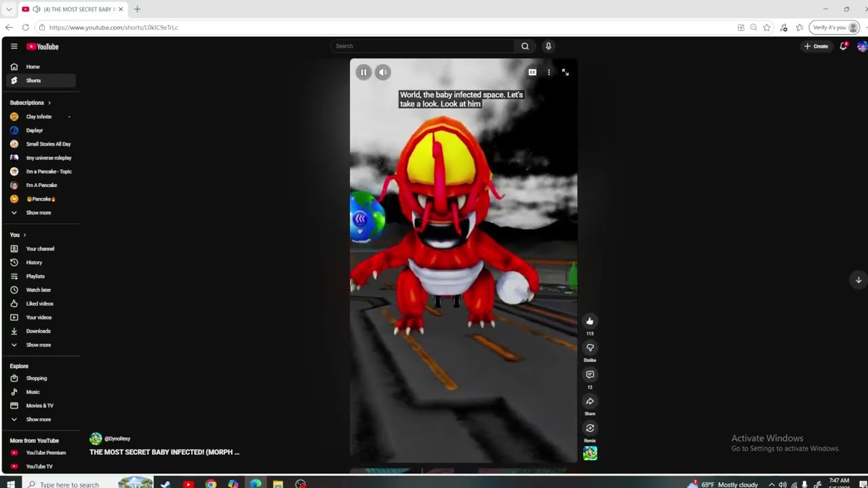
Task: Open Downloads
Action: [x=41, y=331]
